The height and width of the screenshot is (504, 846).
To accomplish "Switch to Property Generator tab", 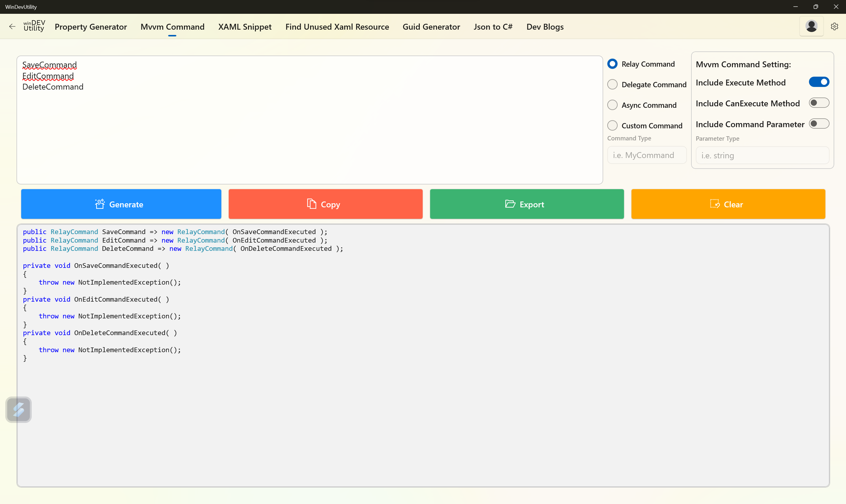I will (91, 27).
